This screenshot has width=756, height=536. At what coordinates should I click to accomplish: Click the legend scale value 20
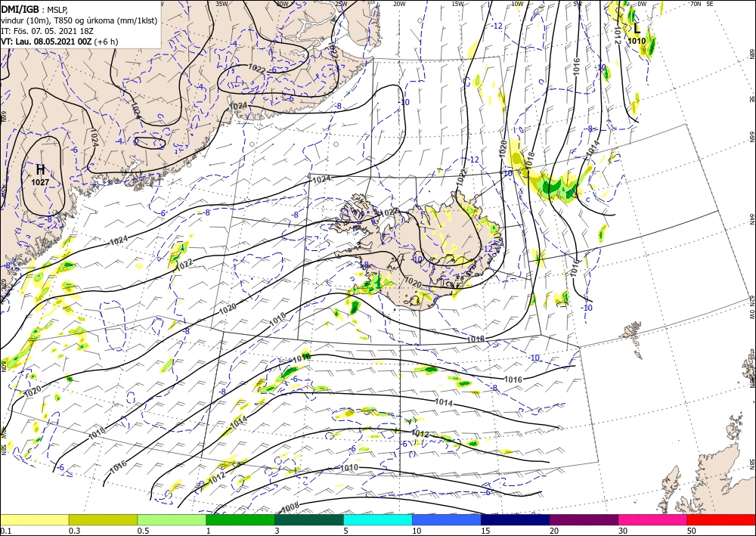tap(554, 531)
